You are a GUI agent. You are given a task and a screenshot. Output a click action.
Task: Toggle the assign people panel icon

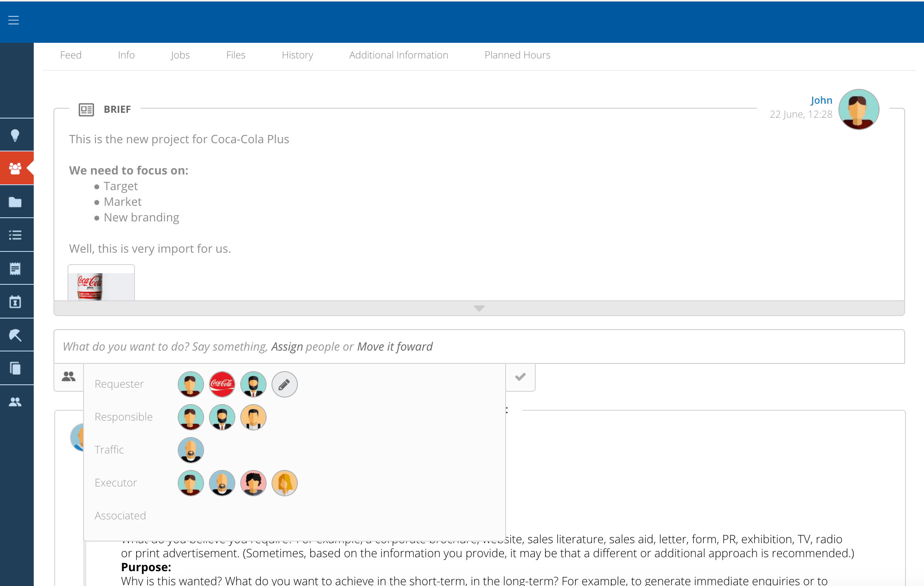pyautogui.click(x=69, y=377)
